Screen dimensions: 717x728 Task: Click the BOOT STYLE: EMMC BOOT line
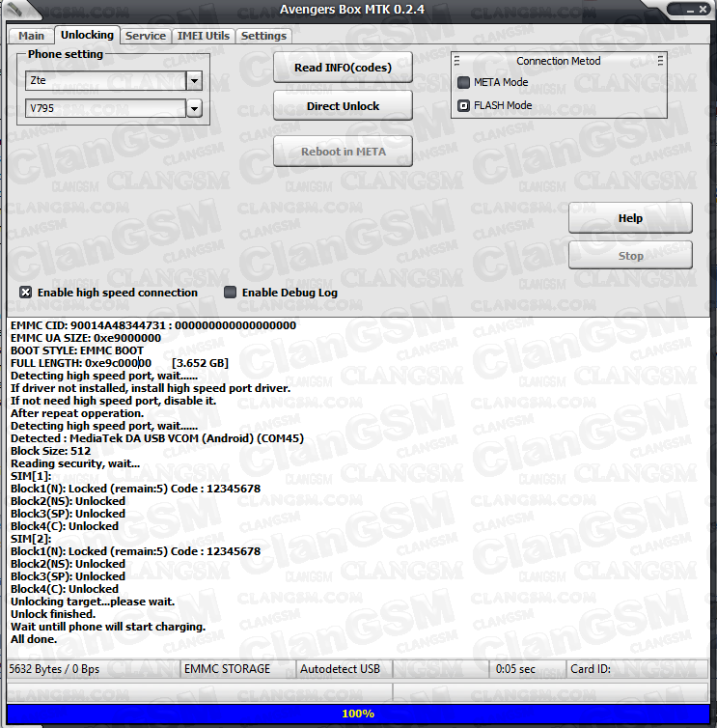[x=77, y=350]
